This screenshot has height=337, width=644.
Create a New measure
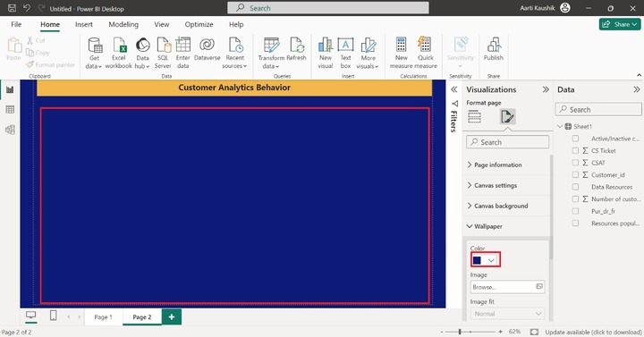(402, 53)
